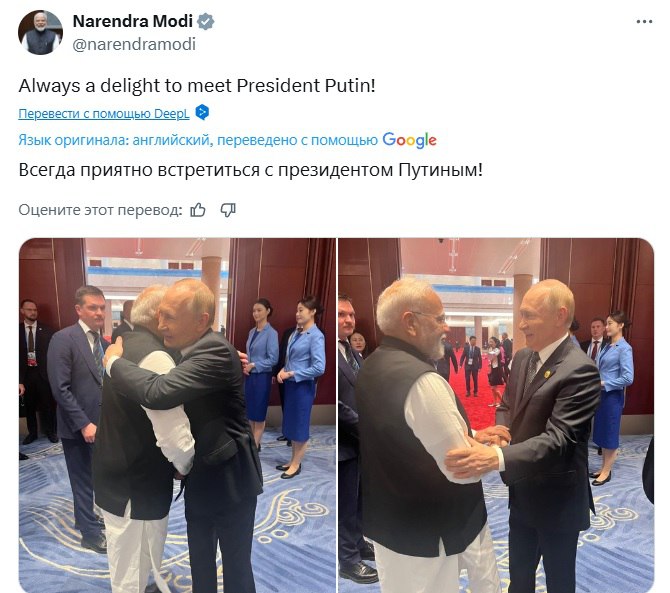This screenshot has width=670, height=593.
Task: Click the "Перевести с помощью DeepL" link
Action: click(x=104, y=112)
